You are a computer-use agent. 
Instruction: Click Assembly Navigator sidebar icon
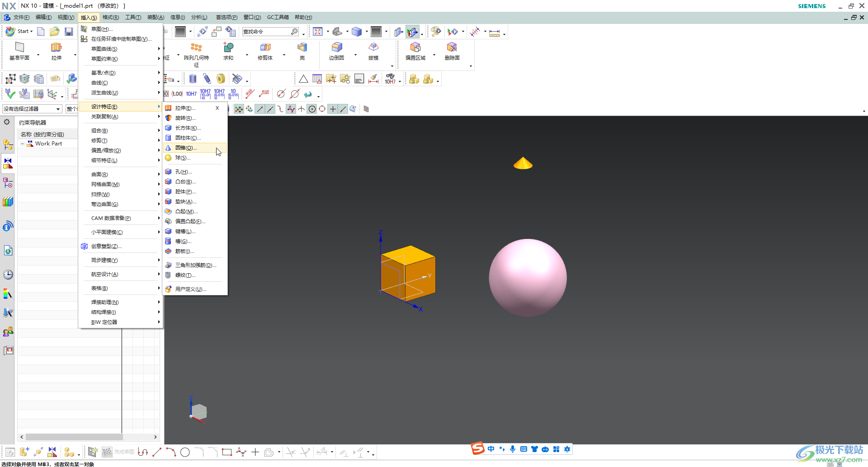pos(8,145)
